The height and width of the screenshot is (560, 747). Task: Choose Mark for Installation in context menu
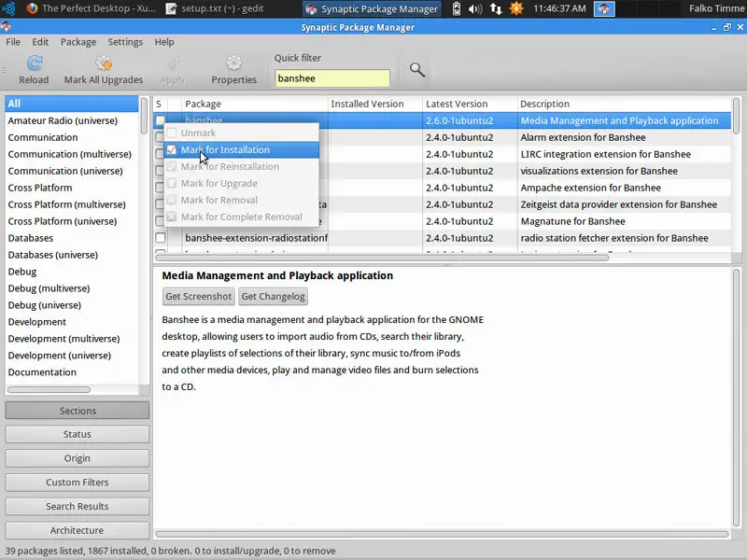(x=242, y=149)
